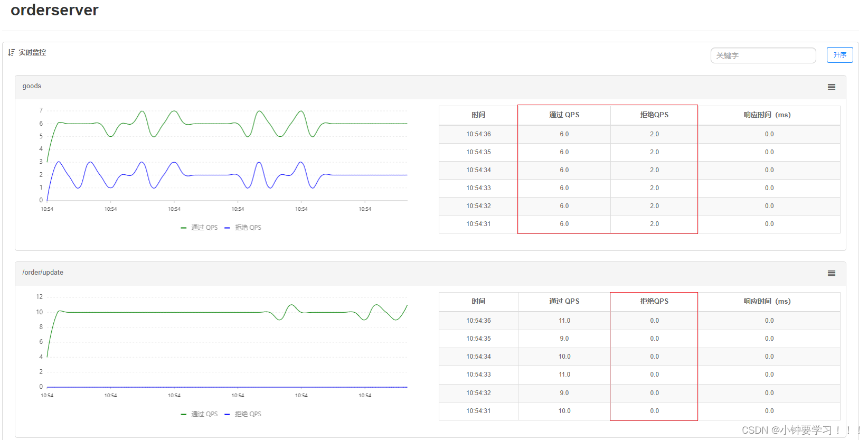This screenshot has width=868, height=440.
Task: Click goods 拒绝QPS 2.0 at 10:54:36
Action: tap(654, 134)
